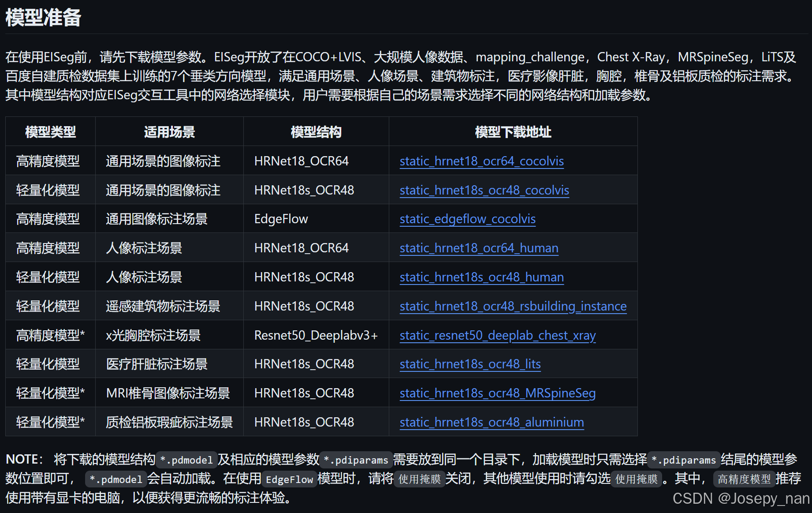The image size is (812, 513).
Task: Open the static_hrnet18s_ocr48_human download link
Action: [x=481, y=277]
